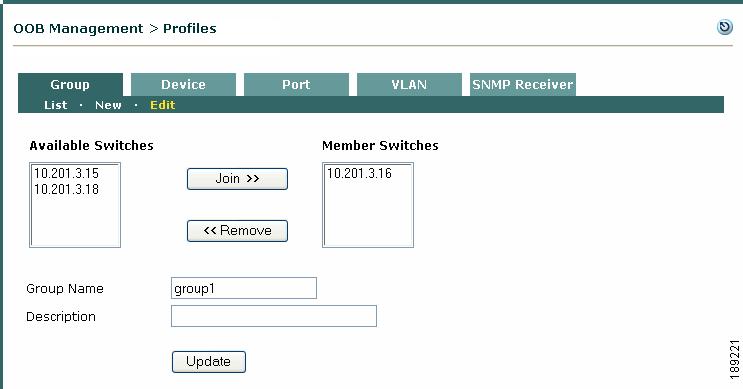Switch to the Group tab
Viewport: 743px width, 389px height.
coord(70,84)
